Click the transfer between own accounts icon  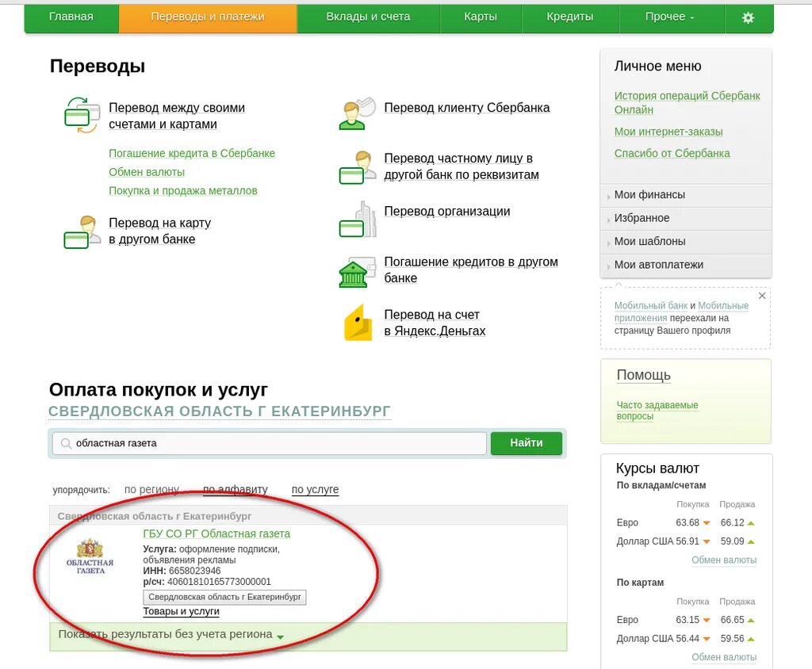82,115
